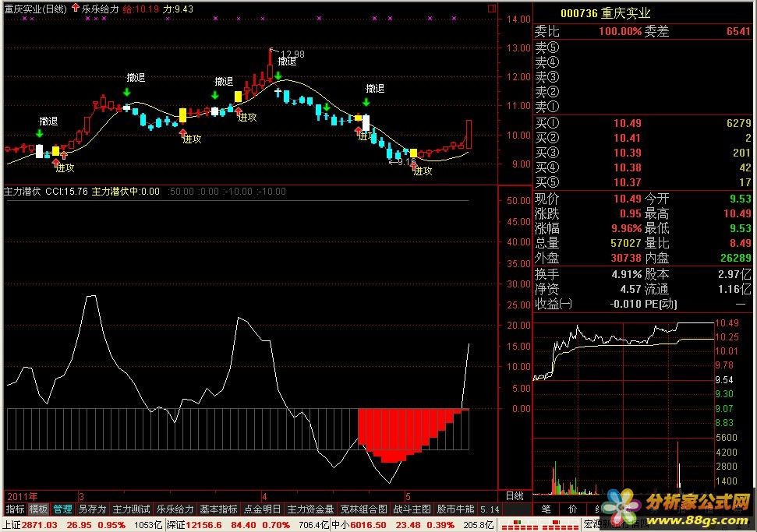
Task: Click the 总量 value 57027
Action: click(x=626, y=243)
